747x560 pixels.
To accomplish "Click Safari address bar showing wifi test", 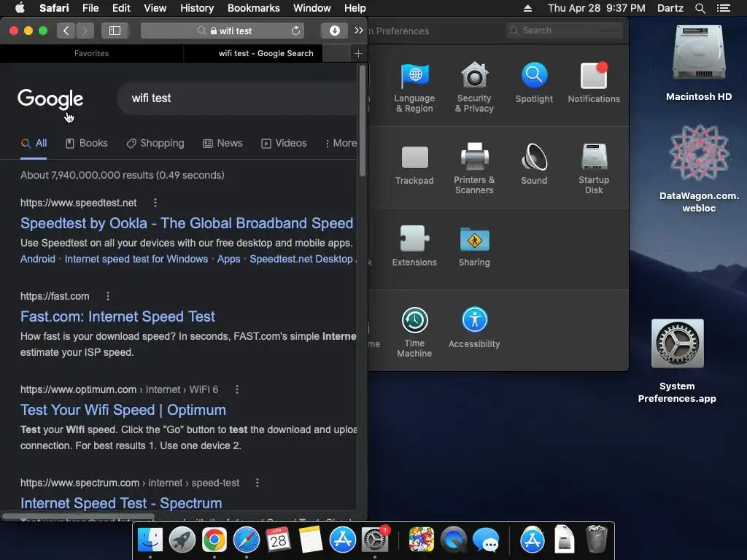I will pos(224,31).
